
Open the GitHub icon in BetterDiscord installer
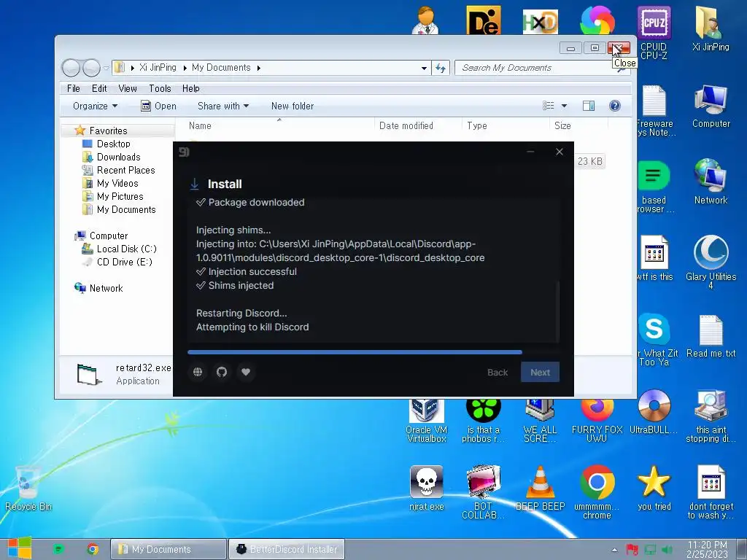coord(222,373)
